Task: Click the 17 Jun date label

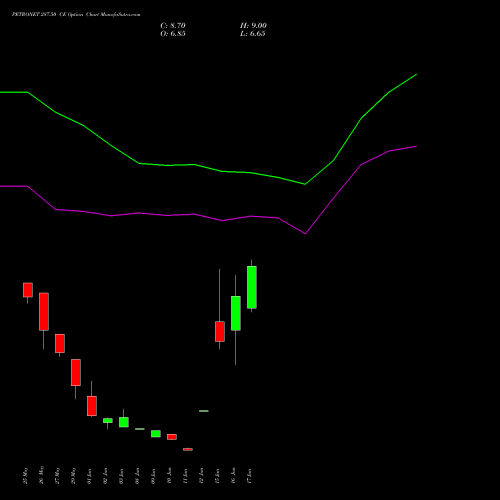Action: pyautogui.click(x=250, y=476)
